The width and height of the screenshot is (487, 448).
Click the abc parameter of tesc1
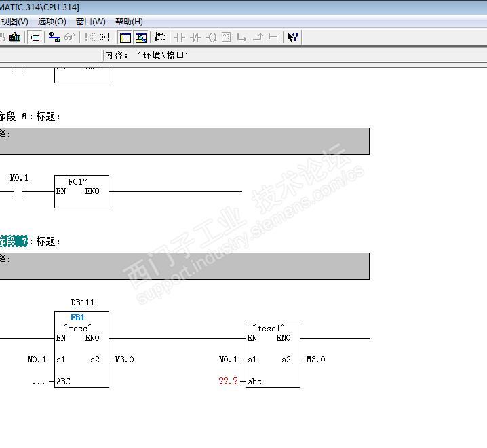(254, 381)
